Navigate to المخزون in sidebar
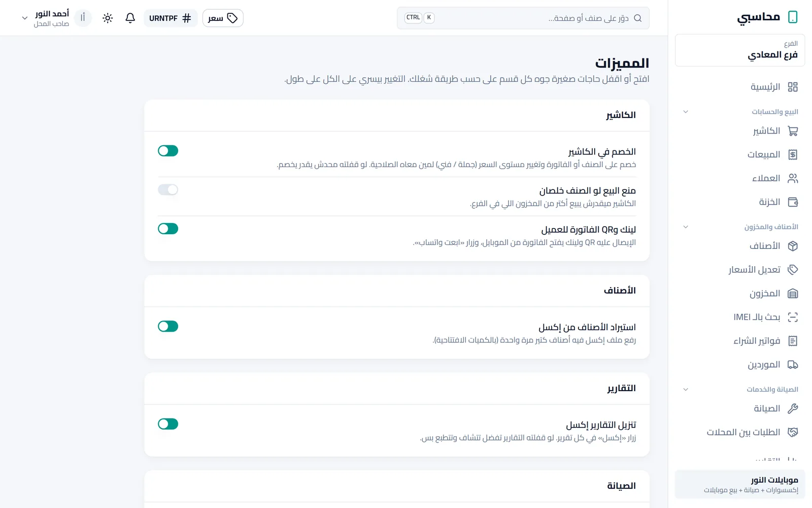Viewport: 812px width, 508px height. point(740,294)
